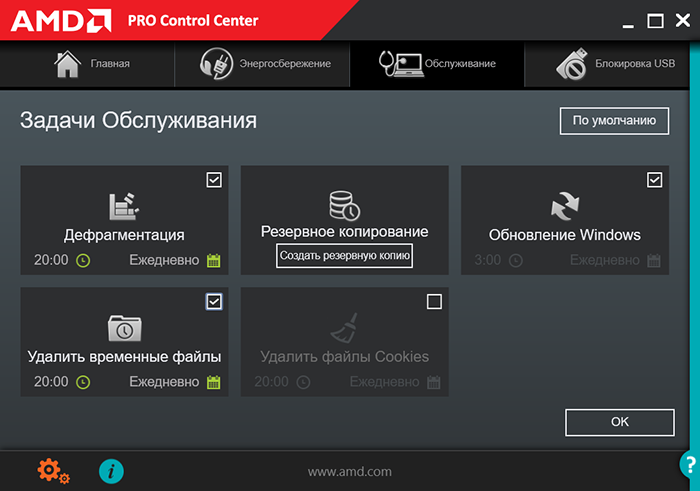
Task: Open help with the question mark icon
Action: [x=690, y=465]
